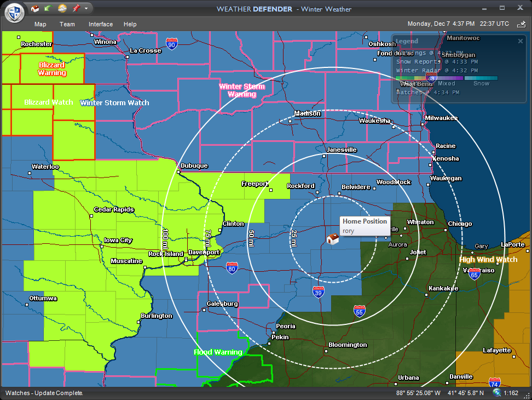The image size is (532, 400).
Task: Click the Snow Reports entry in Legend
Action: click(x=437, y=62)
